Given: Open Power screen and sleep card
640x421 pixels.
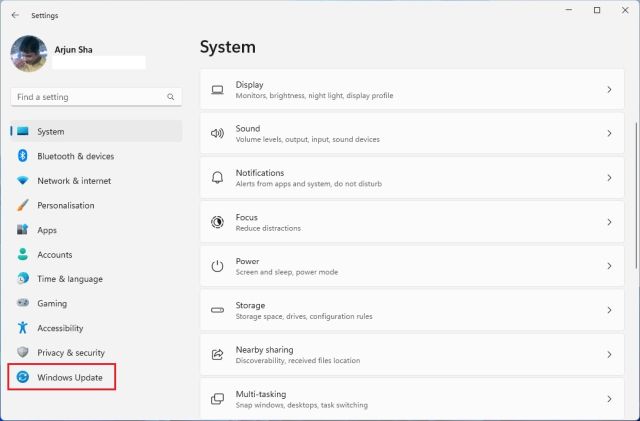Looking at the screenshot, I should click(412, 266).
